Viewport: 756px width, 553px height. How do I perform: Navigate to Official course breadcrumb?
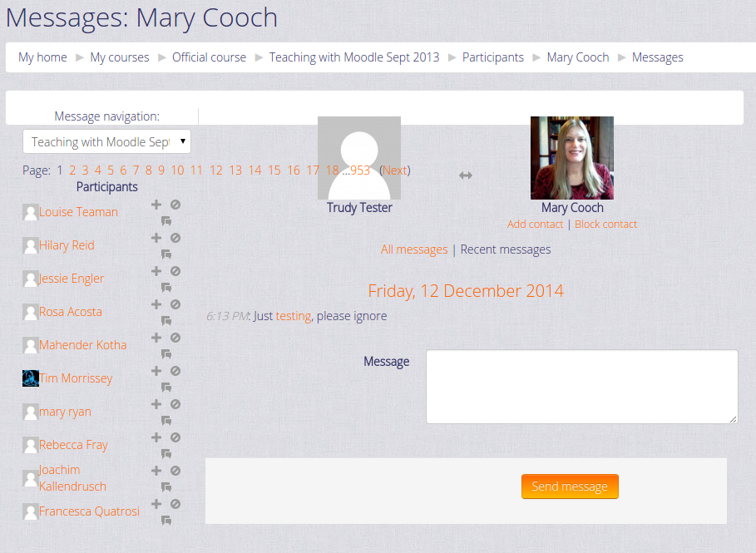(210, 57)
